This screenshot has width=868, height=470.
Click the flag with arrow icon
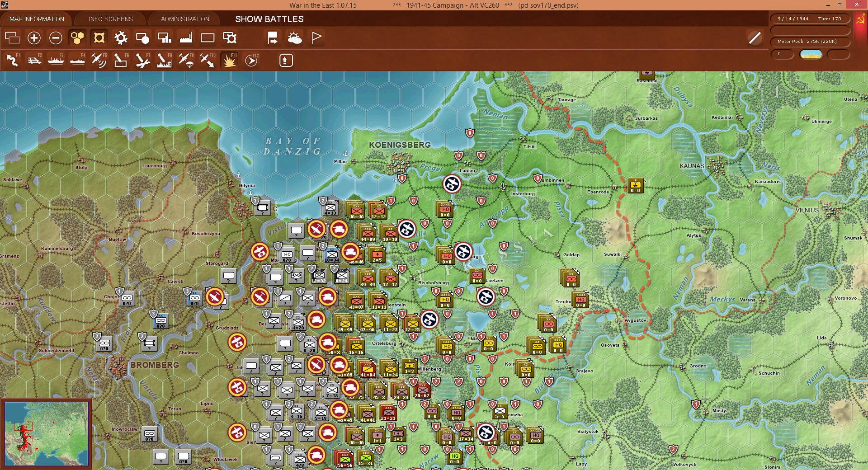(273, 38)
